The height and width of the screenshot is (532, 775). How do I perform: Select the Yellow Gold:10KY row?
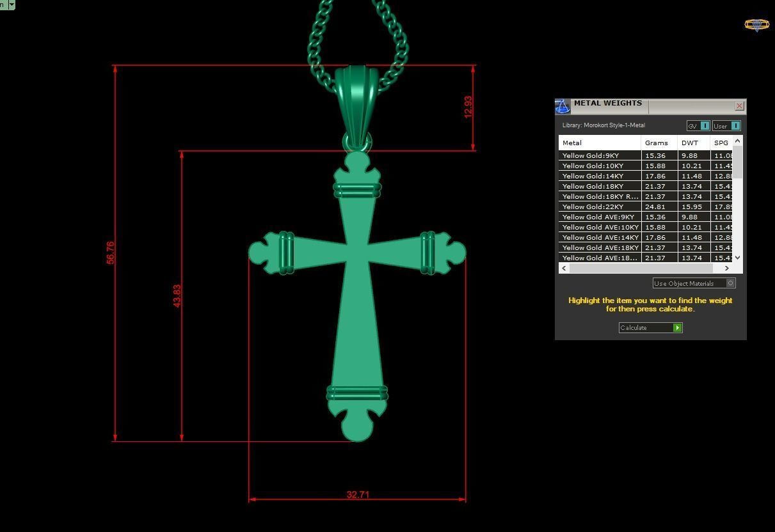(x=646, y=166)
